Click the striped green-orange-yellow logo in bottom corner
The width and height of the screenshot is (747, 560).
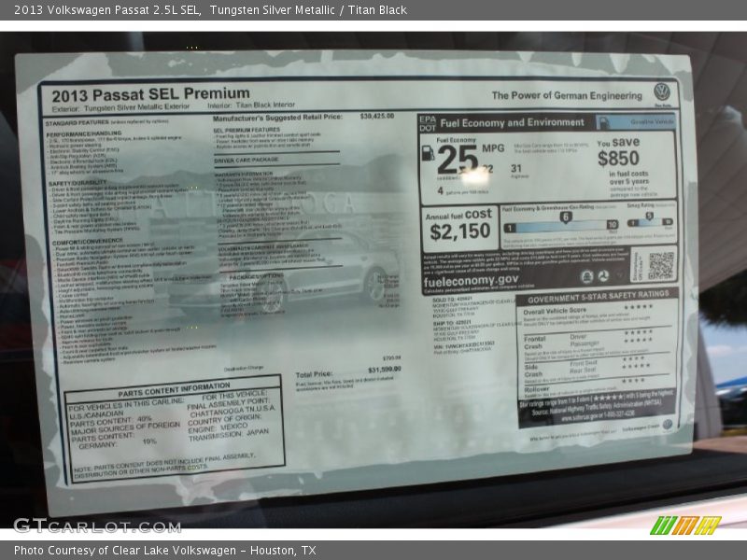click(685, 525)
